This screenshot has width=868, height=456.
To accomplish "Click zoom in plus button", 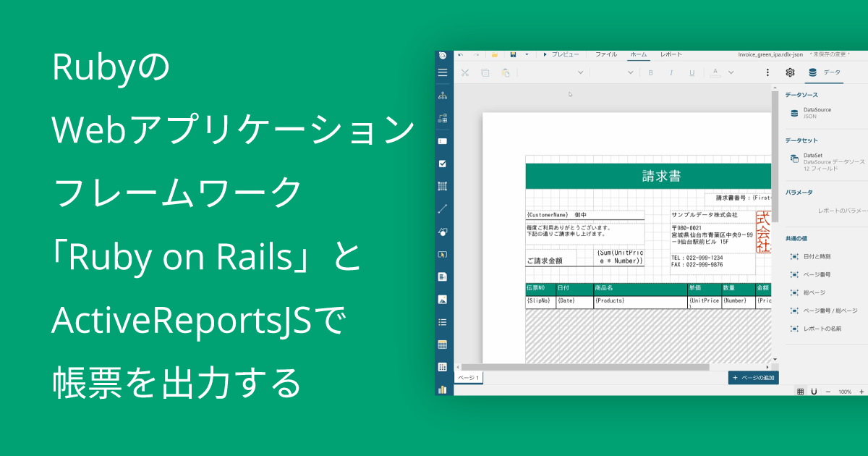I will (861, 392).
